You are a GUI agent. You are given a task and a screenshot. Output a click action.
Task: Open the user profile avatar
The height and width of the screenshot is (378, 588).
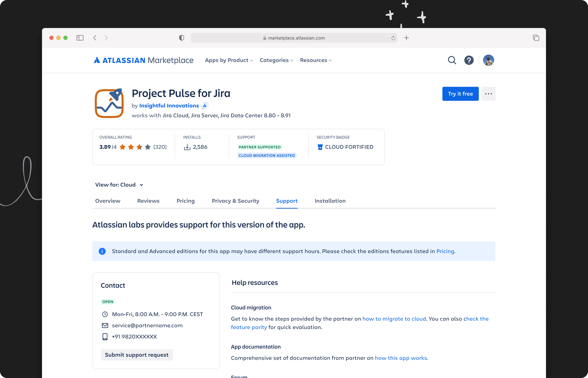488,60
